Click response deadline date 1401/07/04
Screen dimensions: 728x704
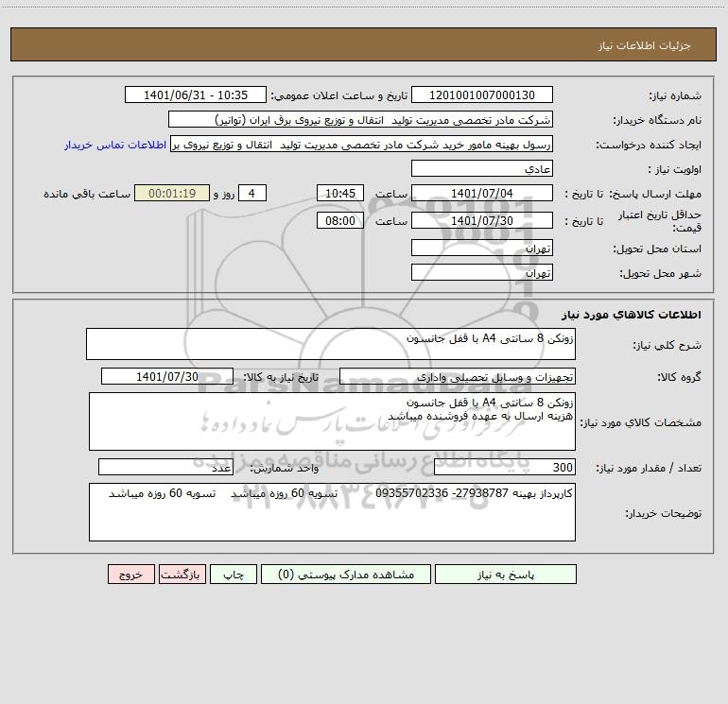482,193
